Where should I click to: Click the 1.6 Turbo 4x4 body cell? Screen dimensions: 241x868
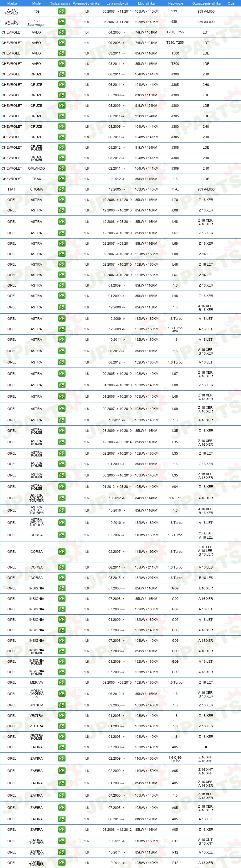pyautogui.click(x=175, y=329)
